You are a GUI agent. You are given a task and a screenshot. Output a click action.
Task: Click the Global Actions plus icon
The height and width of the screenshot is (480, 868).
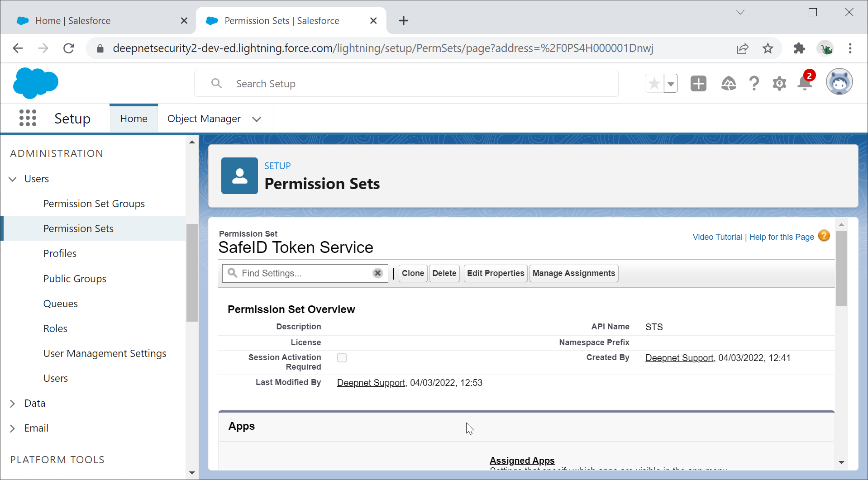698,84
